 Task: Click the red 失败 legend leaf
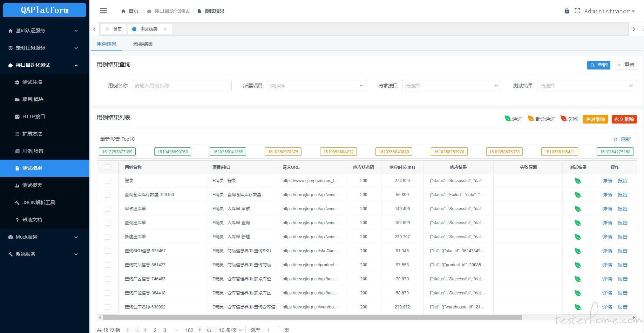[564, 119]
